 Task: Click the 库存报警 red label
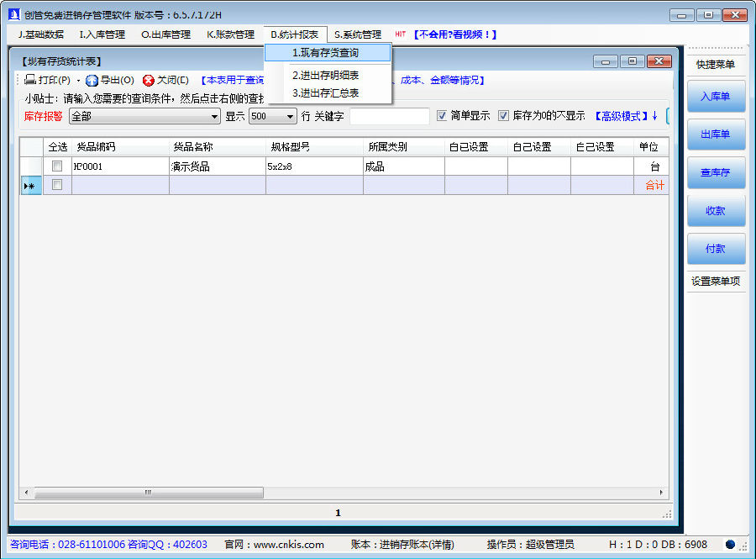44,116
